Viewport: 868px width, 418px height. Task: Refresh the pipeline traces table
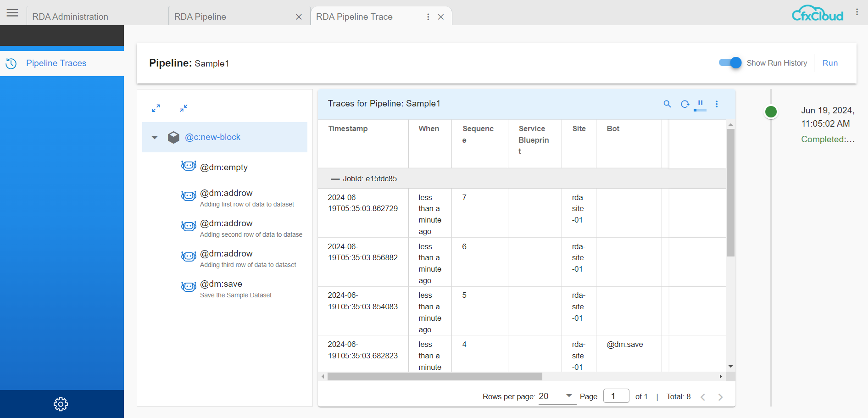[684, 104]
